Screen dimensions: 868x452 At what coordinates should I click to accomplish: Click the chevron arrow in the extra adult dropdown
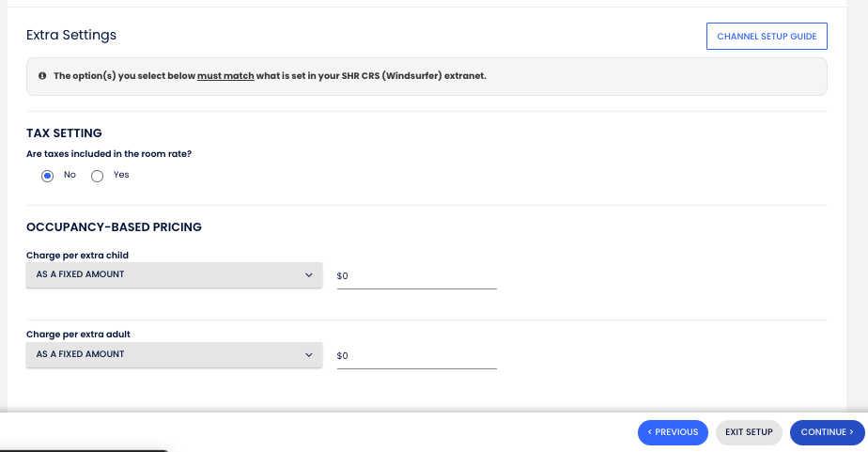[308, 355]
